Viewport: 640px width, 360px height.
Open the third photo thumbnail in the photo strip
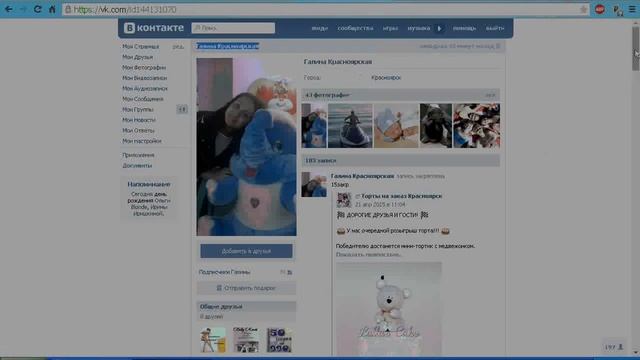coord(396,126)
